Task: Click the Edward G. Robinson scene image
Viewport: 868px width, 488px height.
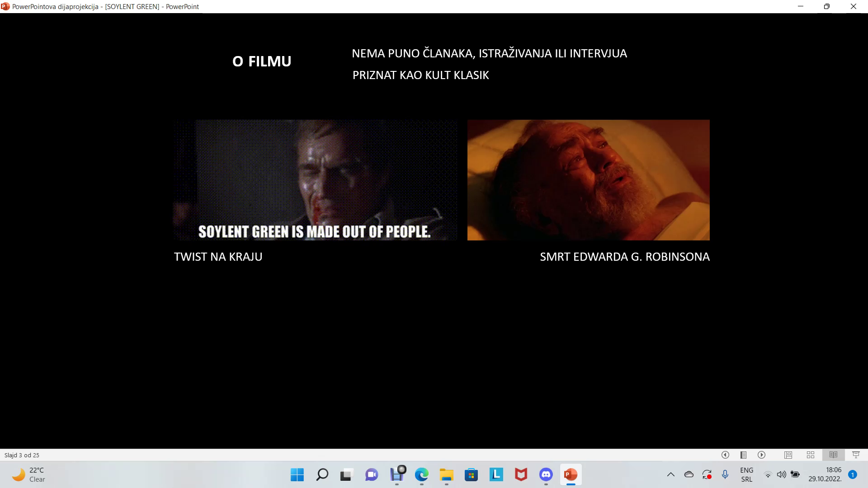Action: pyautogui.click(x=588, y=180)
